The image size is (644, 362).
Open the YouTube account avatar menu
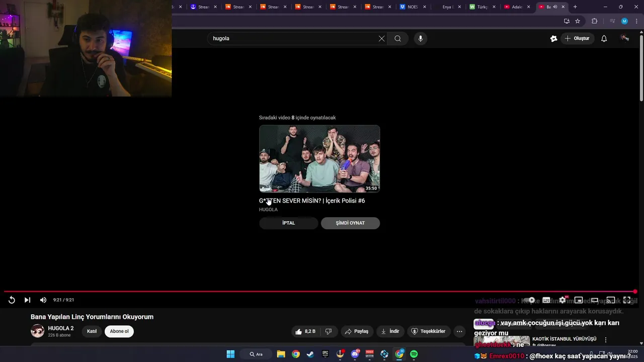(x=625, y=38)
